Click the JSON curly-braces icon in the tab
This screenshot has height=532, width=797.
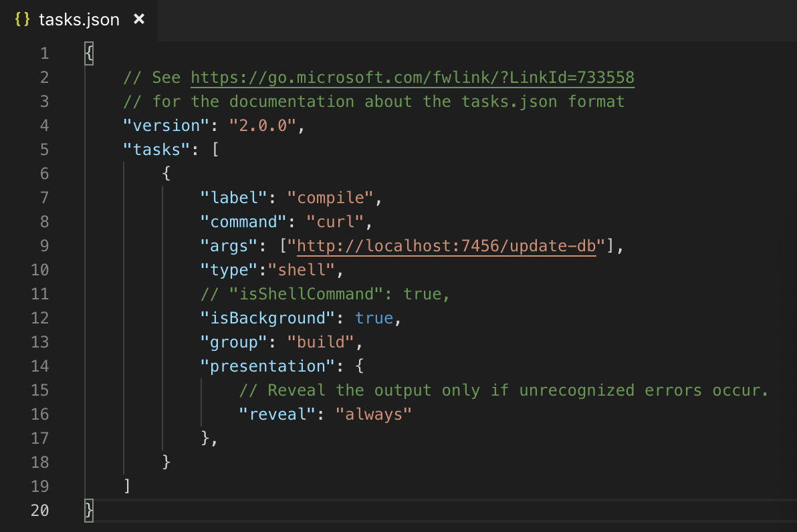pyautogui.click(x=22, y=19)
